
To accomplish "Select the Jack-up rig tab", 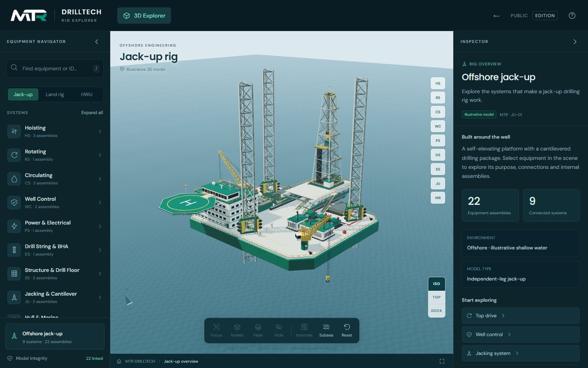I will (23, 94).
